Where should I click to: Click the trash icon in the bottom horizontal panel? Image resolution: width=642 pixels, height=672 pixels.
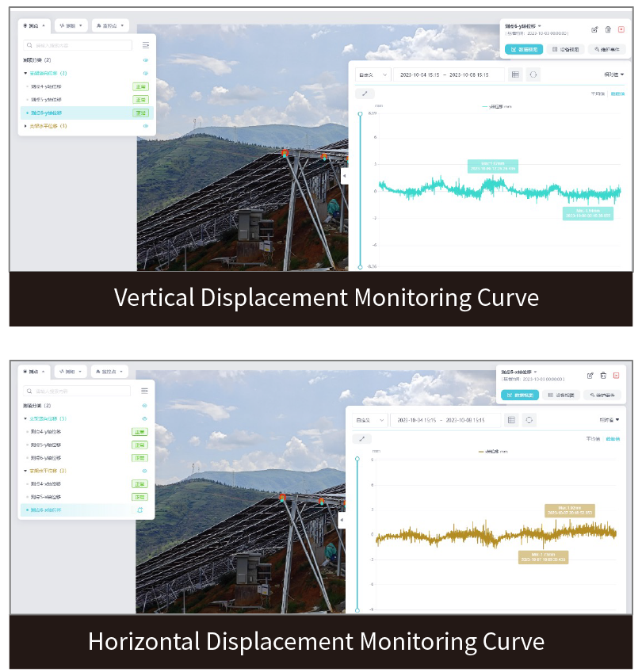pos(603,375)
